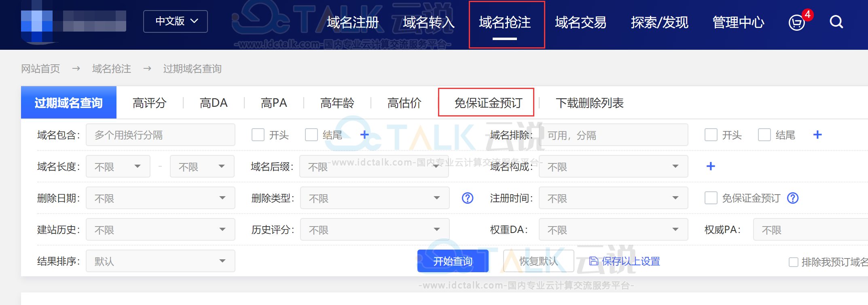Viewport: 868px width, 305px height.
Task: Open 域名交易 in top navigation
Action: [581, 22]
